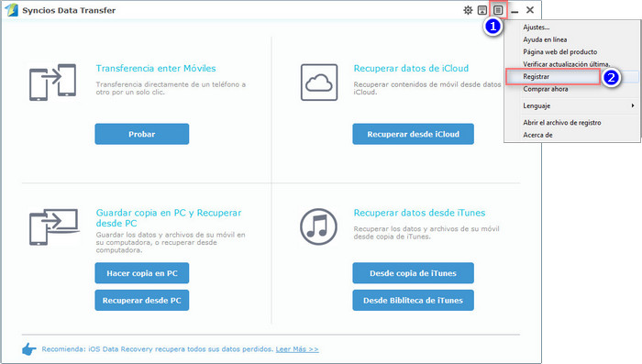This screenshot has width=642, height=364.
Task: Minimize the Syncios window
Action: 515,11
